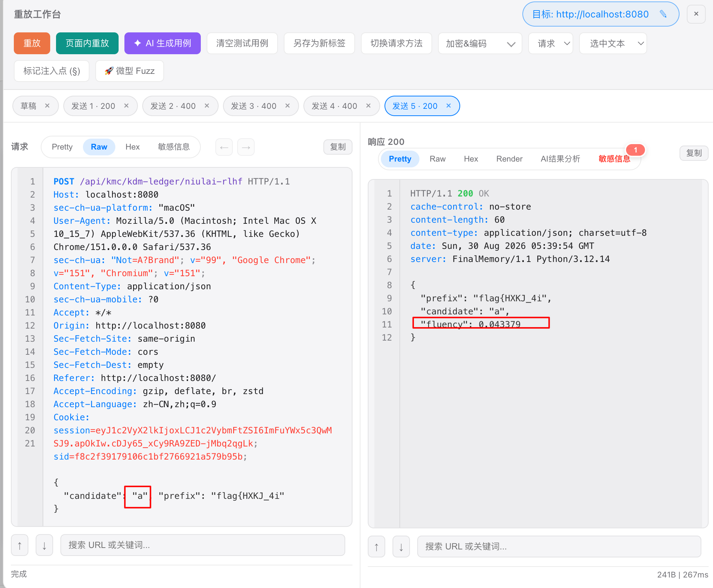Close the 发送 3 · 400 tab

click(x=288, y=106)
